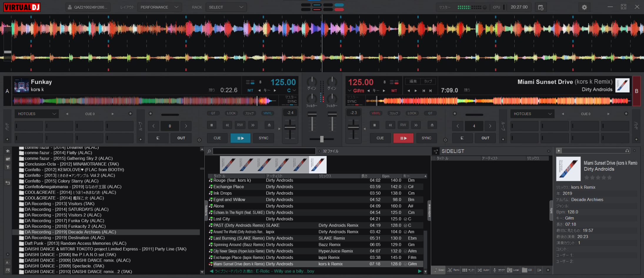This screenshot has width=644, height=278.
Task: Stop deck B with the stop button
Action: (375, 125)
